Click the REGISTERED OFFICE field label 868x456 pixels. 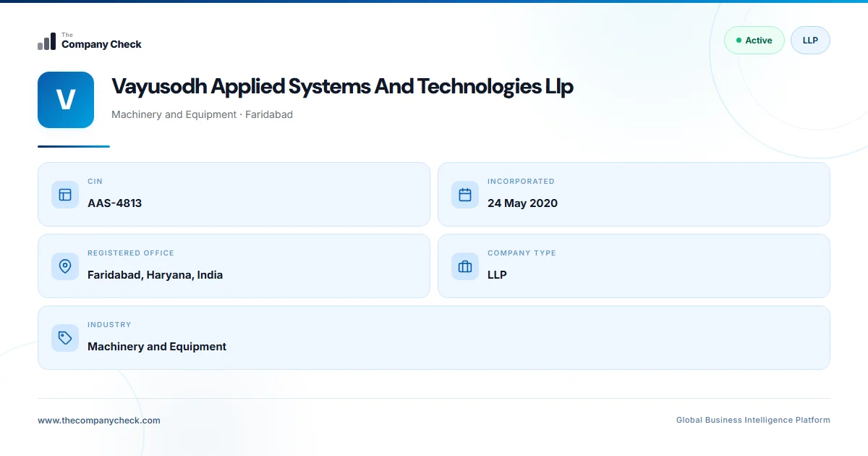click(131, 253)
